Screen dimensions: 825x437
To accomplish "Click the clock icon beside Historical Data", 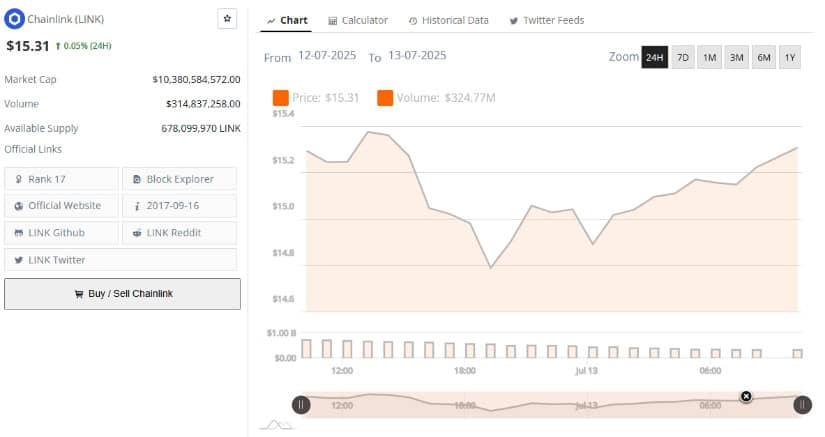I will [x=413, y=21].
